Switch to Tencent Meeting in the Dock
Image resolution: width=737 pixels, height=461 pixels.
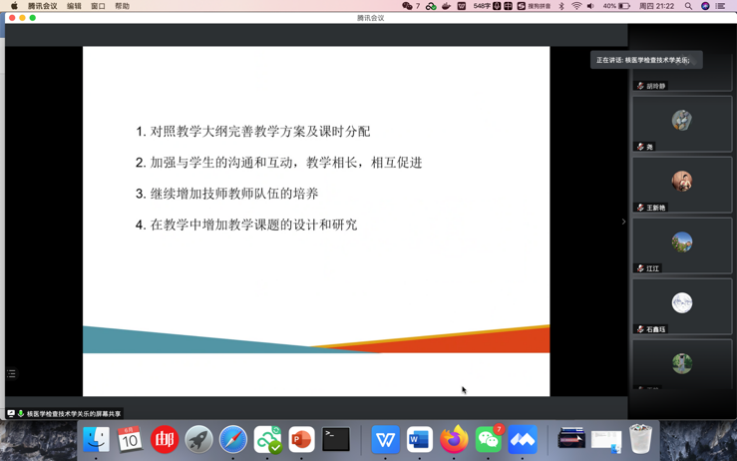click(x=522, y=439)
